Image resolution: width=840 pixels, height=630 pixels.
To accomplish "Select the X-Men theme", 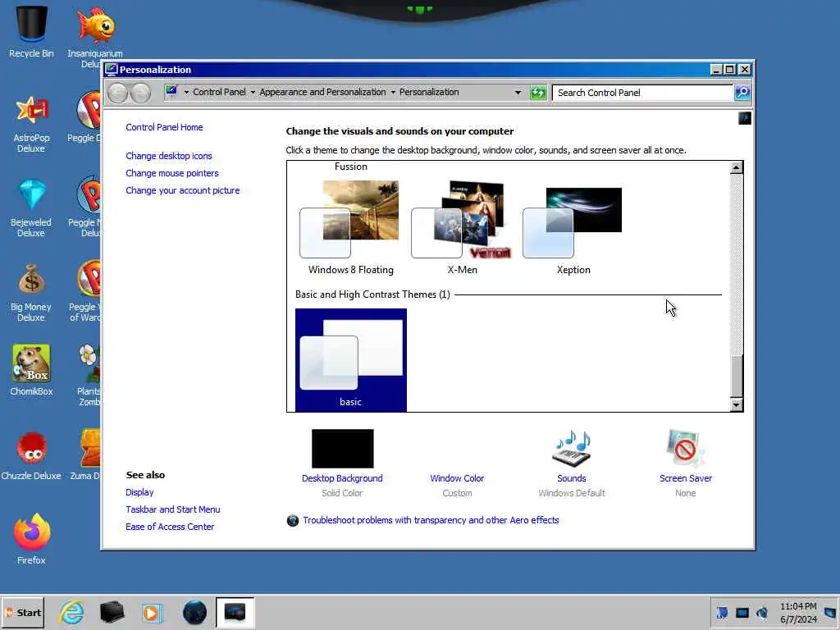I will 463,228.
